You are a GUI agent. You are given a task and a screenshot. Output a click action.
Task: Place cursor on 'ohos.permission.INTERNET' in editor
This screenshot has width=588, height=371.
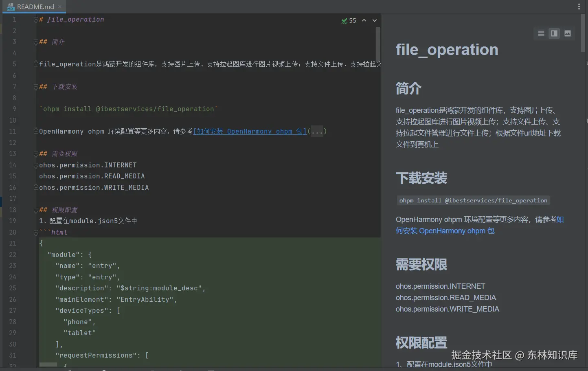pyautogui.click(x=88, y=165)
